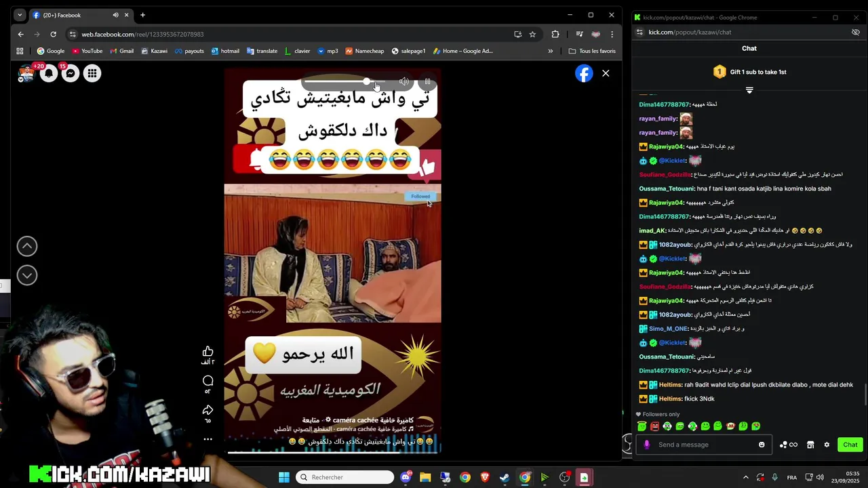Bookmark this page with star icon
Image resolution: width=868 pixels, height=488 pixels.
pyautogui.click(x=532, y=34)
